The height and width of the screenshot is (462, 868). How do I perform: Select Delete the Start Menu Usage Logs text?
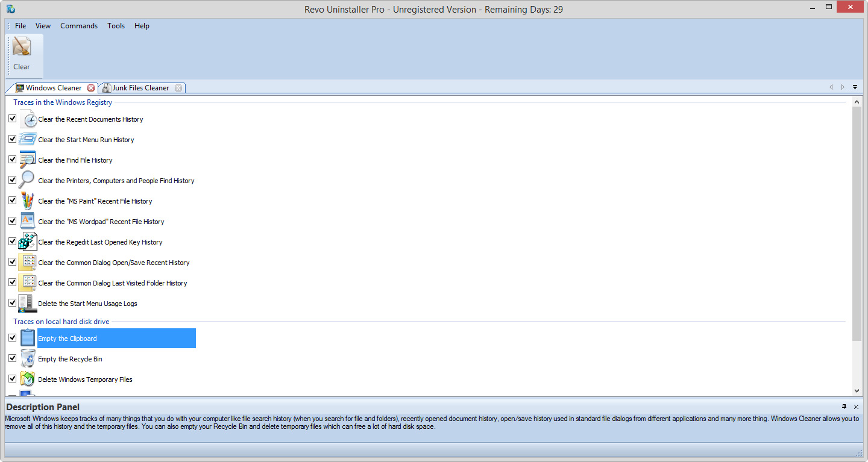[87, 304]
